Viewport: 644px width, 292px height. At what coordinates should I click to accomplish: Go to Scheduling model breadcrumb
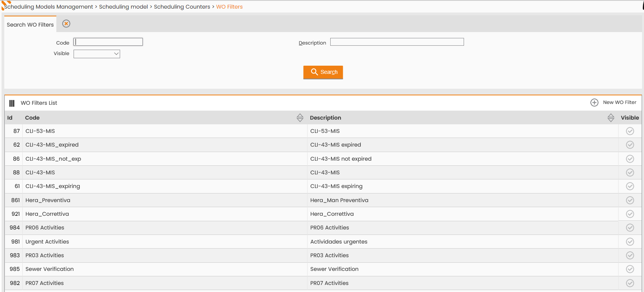click(x=123, y=7)
